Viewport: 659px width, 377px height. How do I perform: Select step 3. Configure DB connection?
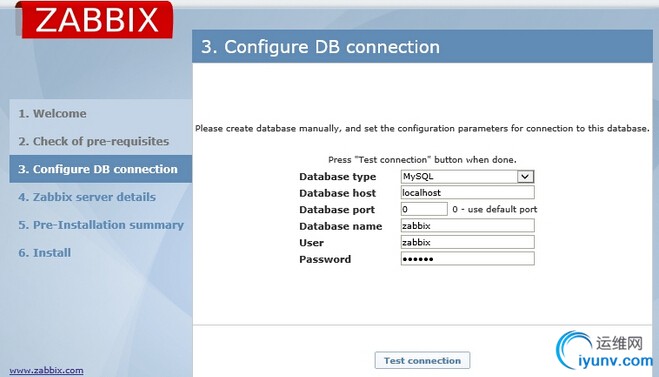click(101, 169)
